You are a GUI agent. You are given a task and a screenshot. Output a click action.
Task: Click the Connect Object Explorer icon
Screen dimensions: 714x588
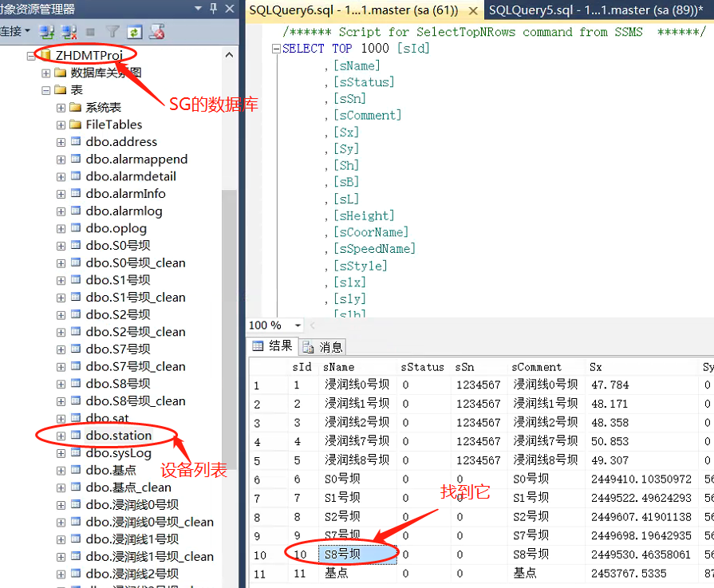pyautogui.click(x=47, y=32)
